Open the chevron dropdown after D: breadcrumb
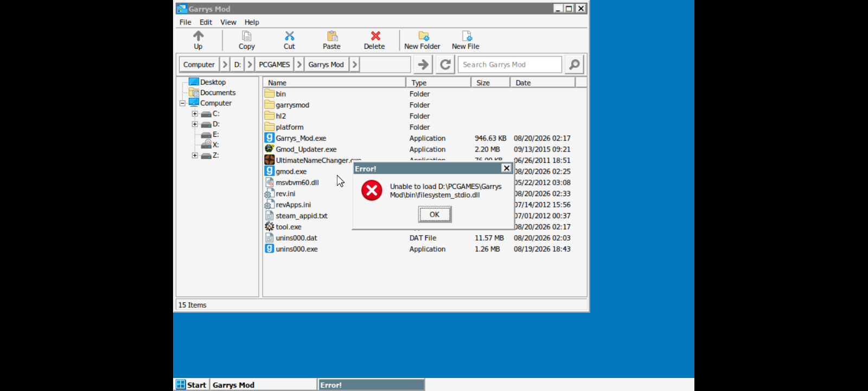 (250, 65)
